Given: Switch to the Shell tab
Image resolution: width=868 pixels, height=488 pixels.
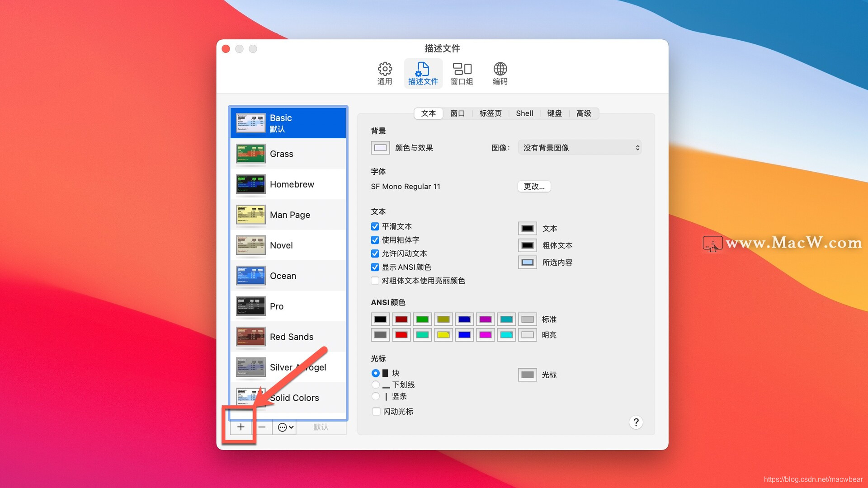Looking at the screenshot, I should [524, 113].
